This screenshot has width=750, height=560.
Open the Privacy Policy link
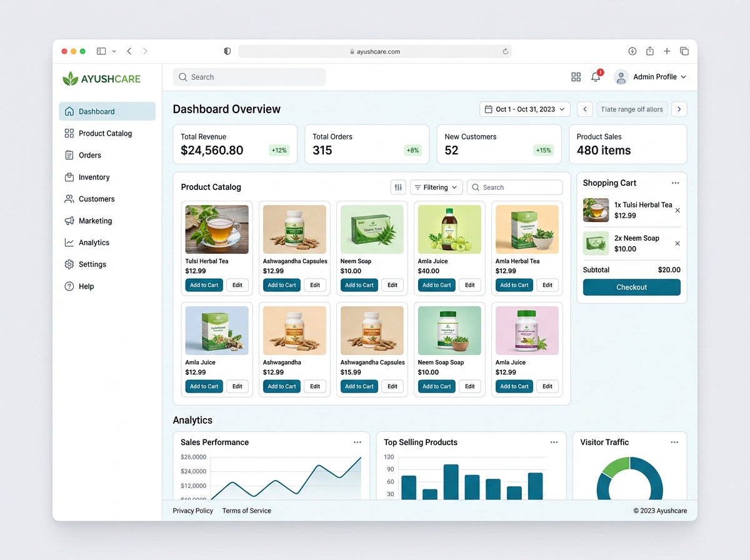[x=193, y=511]
